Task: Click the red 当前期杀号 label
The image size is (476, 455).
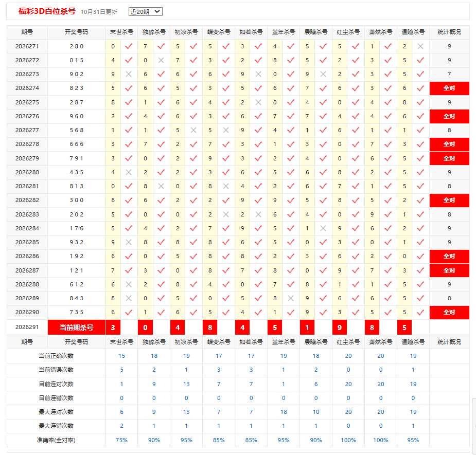Action: [77, 327]
